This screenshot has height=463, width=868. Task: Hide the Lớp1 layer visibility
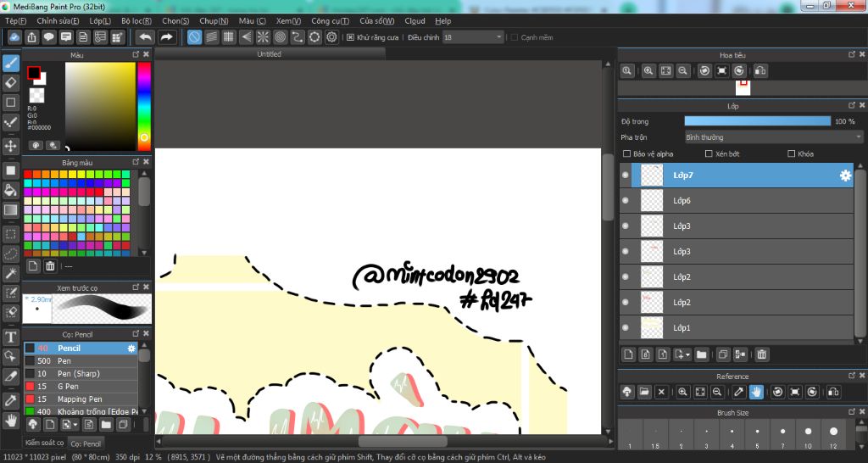[x=626, y=328]
